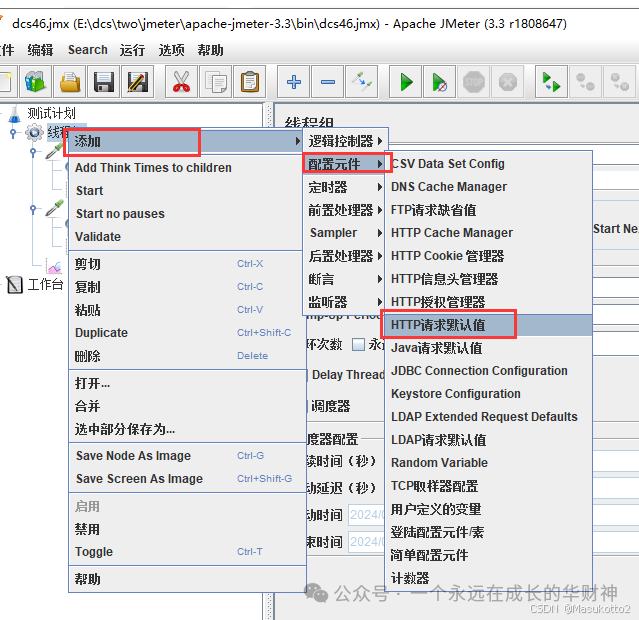Click the Save floppy disk icon
This screenshot has width=639, height=620.
click(104, 82)
